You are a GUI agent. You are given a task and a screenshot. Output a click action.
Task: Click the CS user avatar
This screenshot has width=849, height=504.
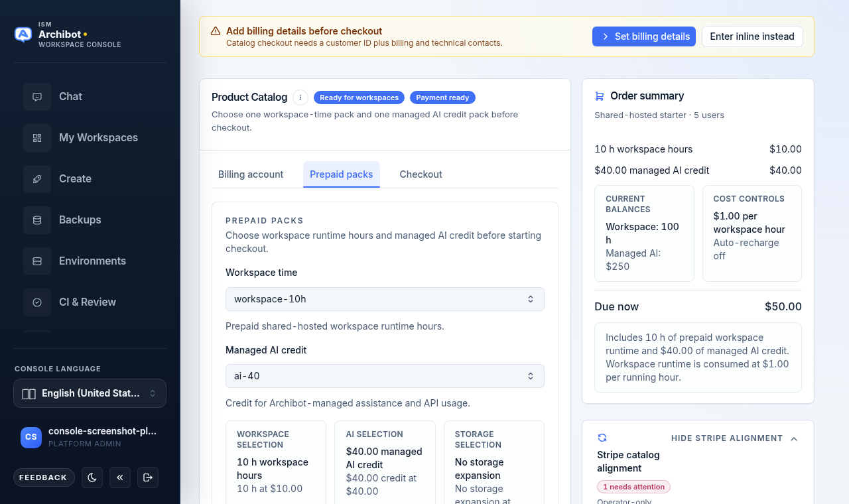(x=31, y=437)
